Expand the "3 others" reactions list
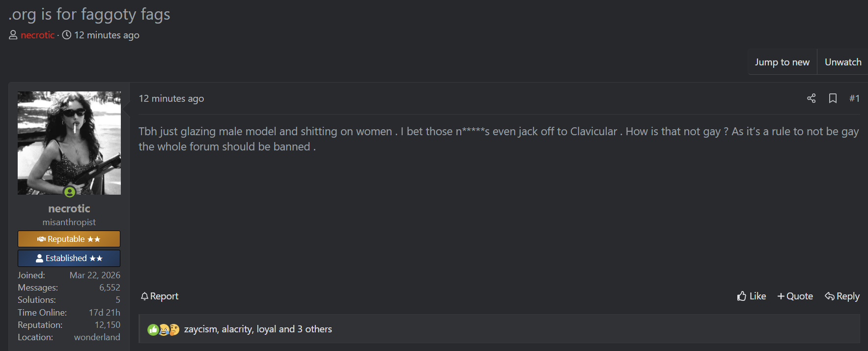Viewport: 868px width, 351px height. [x=314, y=329]
